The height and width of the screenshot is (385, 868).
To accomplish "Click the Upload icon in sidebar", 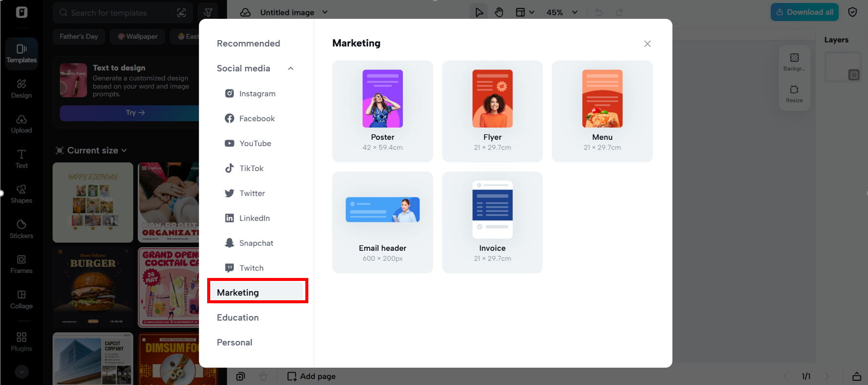I will 21,124.
